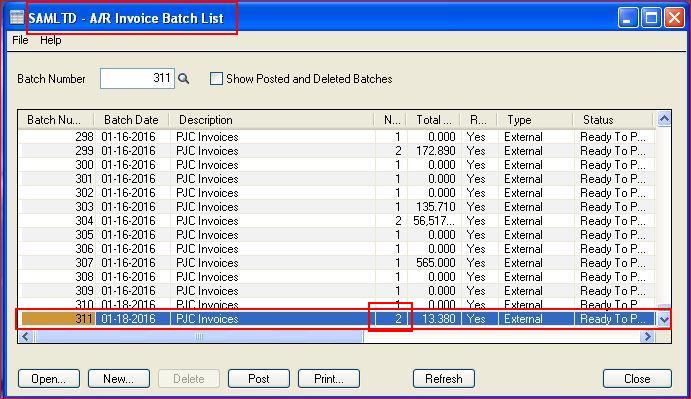Viewport: 691px width, 399px height.
Task: Click the Refresh button
Action: coord(444,379)
